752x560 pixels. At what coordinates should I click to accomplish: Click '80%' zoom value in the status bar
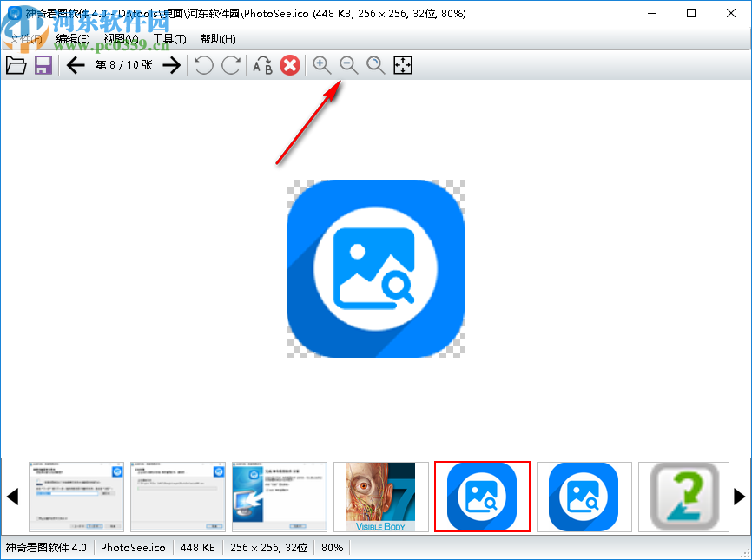tap(332, 548)
